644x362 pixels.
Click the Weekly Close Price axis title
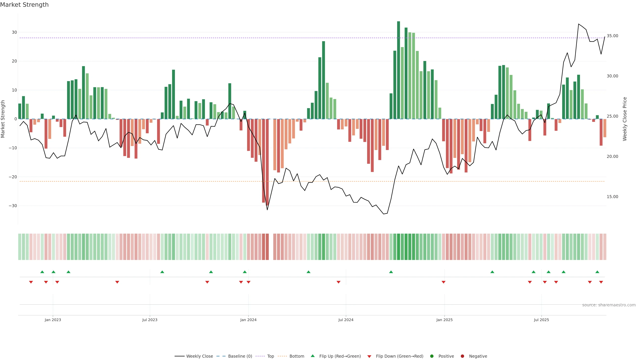pos(625,119)
